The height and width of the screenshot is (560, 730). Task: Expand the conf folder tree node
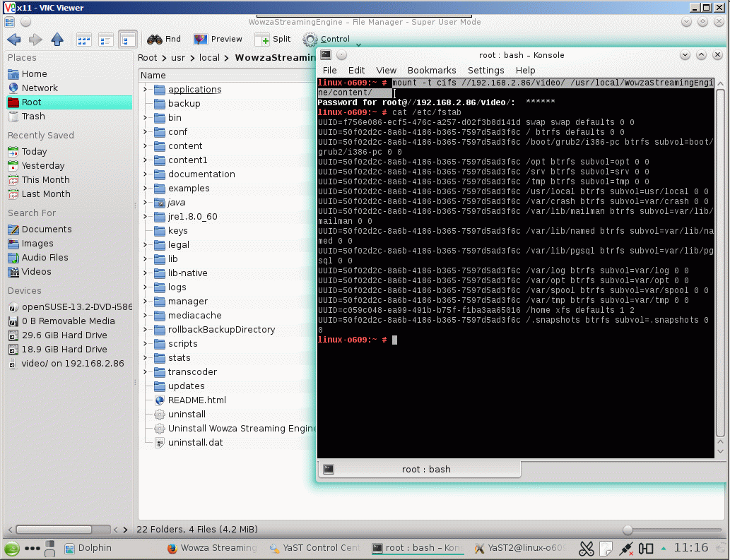point(146,131)
